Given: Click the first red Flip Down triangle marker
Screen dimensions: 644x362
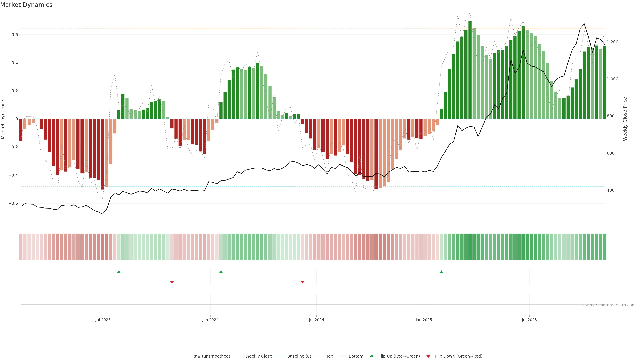Looking at the screenshot, I should (172, 282).
